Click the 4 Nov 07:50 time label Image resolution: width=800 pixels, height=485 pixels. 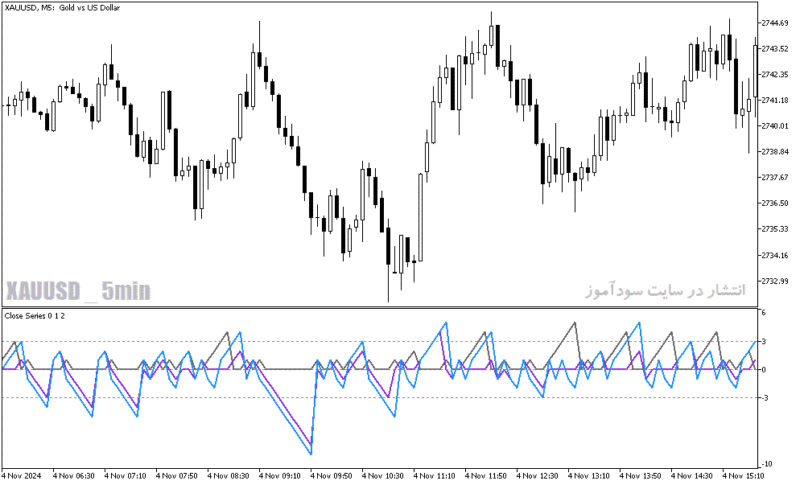177,476
